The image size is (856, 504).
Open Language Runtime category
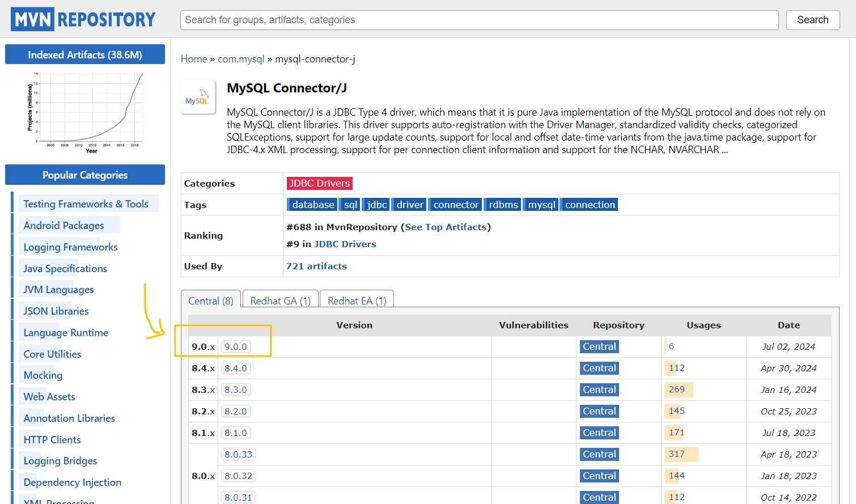[x=66, y=332]
